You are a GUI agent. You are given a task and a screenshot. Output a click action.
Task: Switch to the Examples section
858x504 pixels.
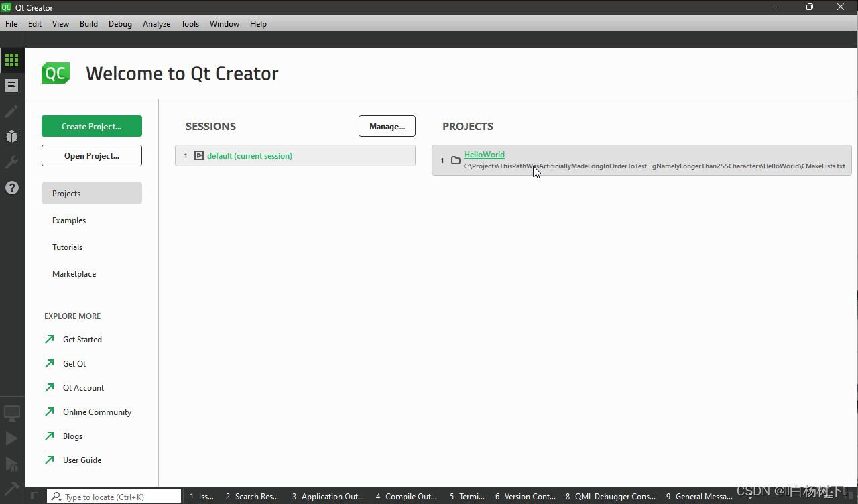(68, 220)
